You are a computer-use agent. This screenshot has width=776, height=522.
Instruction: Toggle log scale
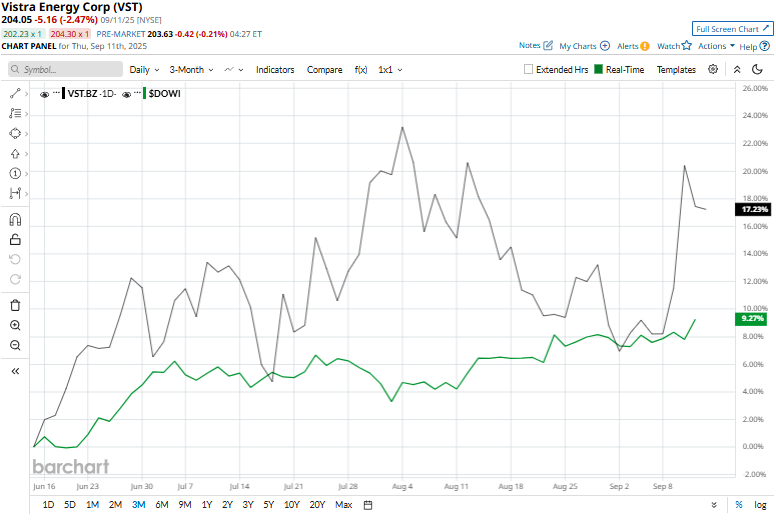pyautogui.click(x=760, y=505)
